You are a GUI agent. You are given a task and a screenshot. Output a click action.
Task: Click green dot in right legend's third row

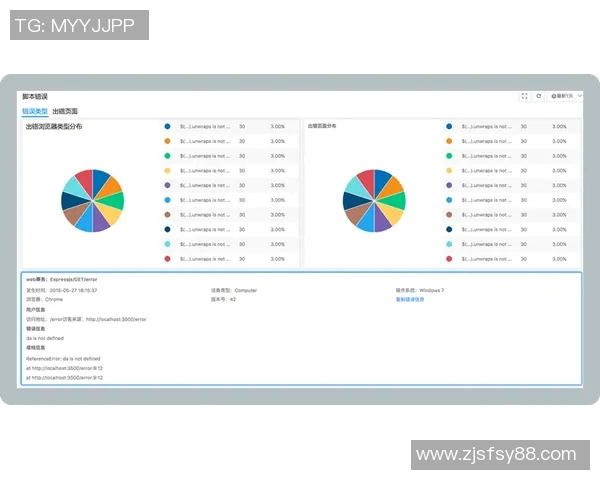449,156
